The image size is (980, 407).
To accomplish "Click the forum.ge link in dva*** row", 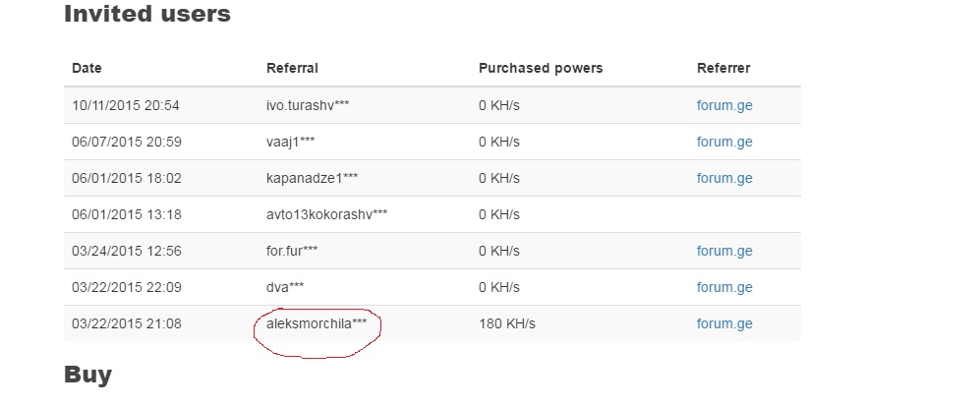I will (724, 287).
